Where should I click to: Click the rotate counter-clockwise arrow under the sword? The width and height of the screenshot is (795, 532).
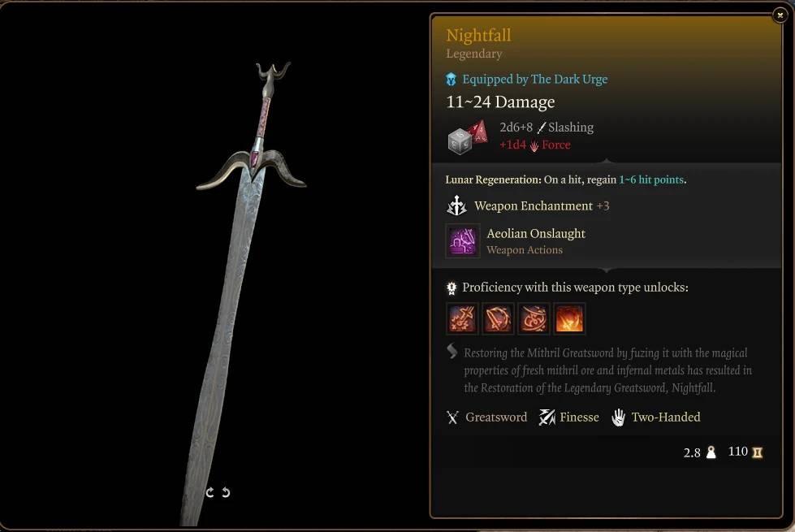(210, 492)
